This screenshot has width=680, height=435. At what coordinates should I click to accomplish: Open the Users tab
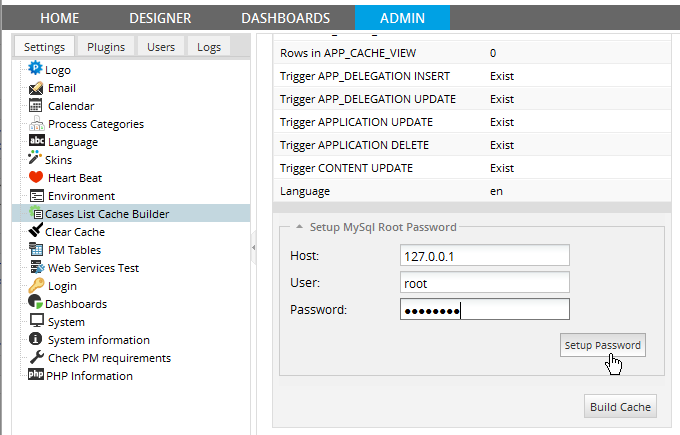pos(161,47)
